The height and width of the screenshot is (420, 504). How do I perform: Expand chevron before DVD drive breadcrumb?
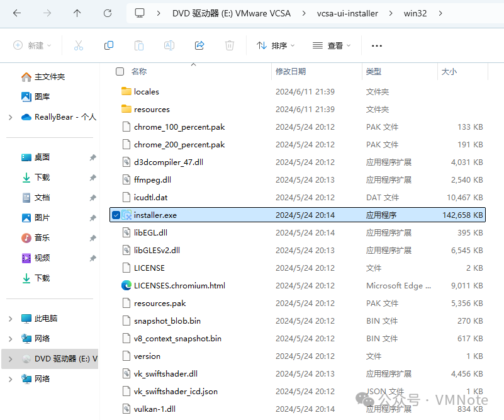159,13
